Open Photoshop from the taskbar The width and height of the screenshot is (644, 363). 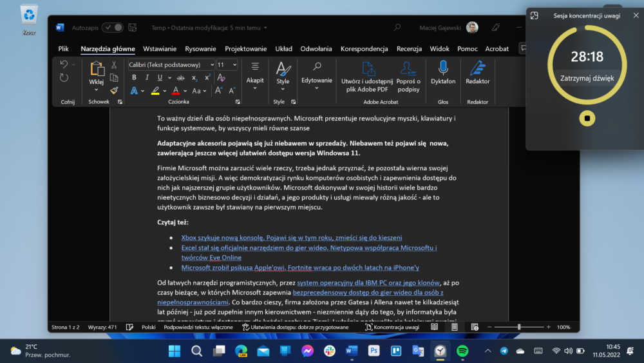[374, 351]
